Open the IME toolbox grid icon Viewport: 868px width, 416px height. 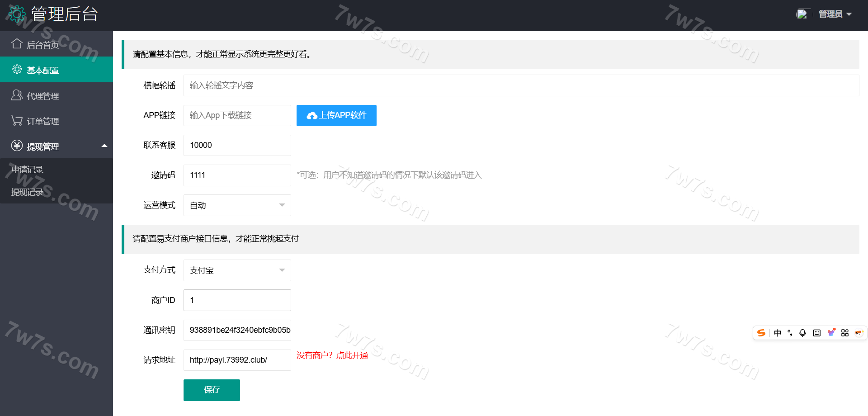[844, 333]
